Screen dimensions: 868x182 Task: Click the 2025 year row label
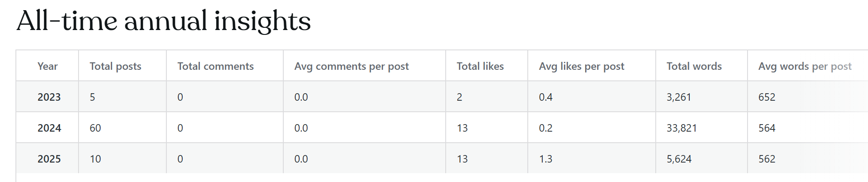[49, 159]
